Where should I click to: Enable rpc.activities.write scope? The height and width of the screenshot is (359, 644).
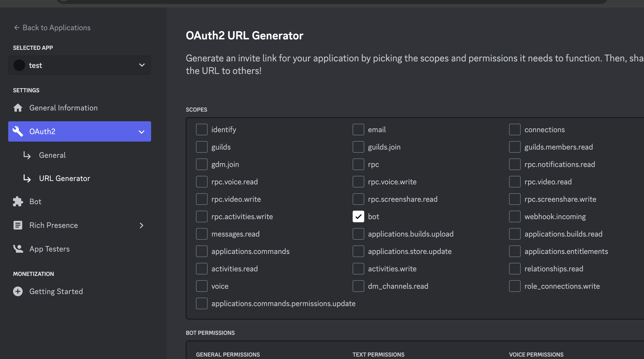(202, 216)
